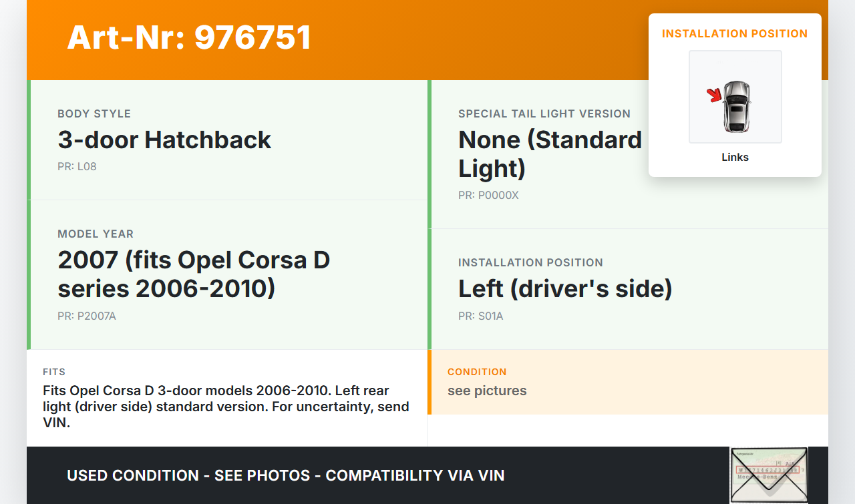Viewport: 855px width, 504px height.
Task: Click the PR: P0000X code
Action: click(488, 196)
